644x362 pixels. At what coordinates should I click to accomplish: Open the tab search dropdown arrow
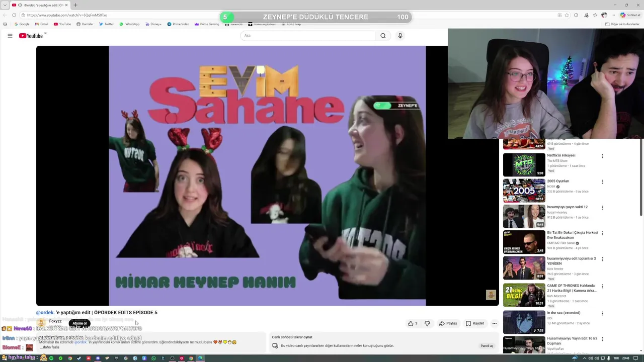pyautogui.click(x=5, y=5)
